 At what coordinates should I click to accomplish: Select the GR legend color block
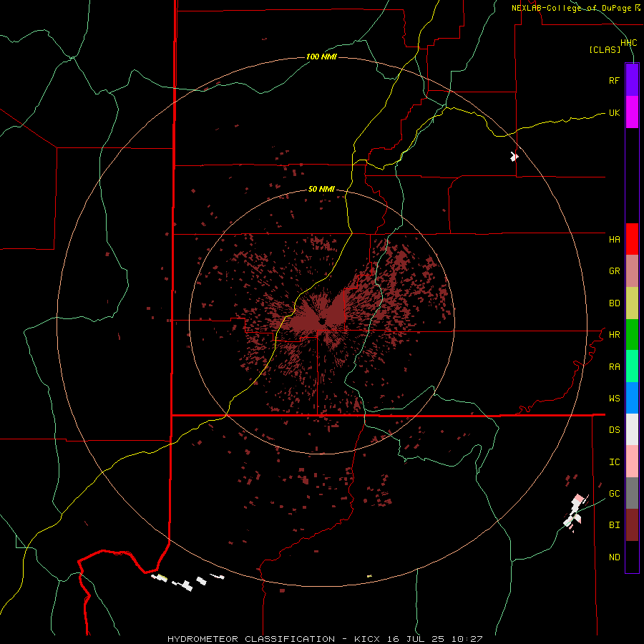click(x=632, y=271)
